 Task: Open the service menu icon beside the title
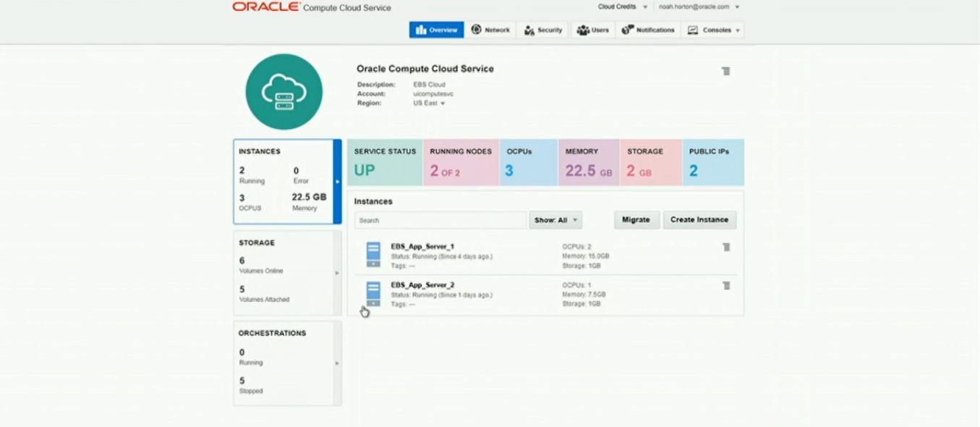point(725,71)
